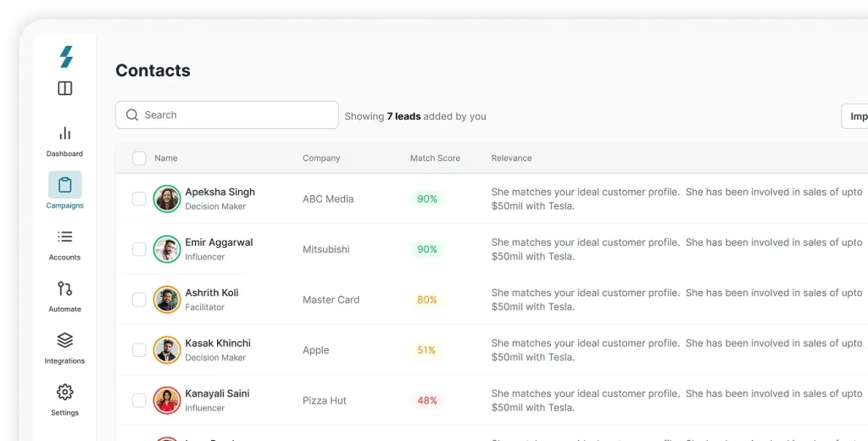Open Apeksha Singh's avatar photo
Screen dimensions: 868x441
coord(167,199)
